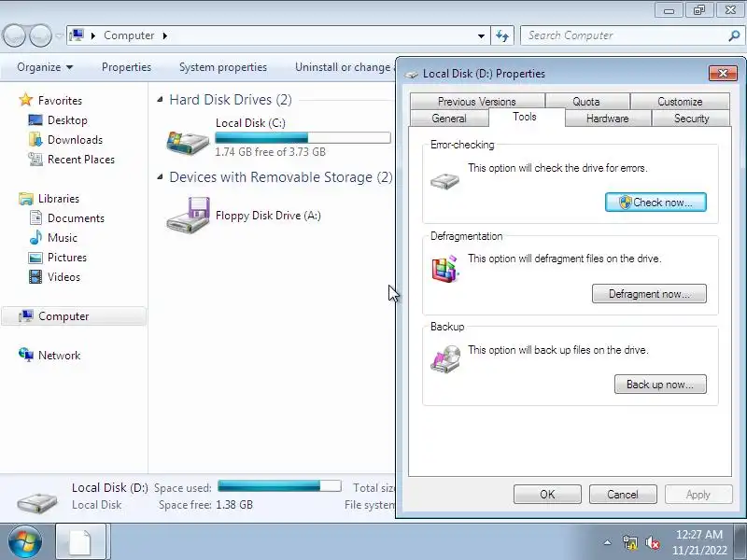747x560 pixels.
Task: Click the Show desktop strip right of the clock
Action: (x=740, y=542)
